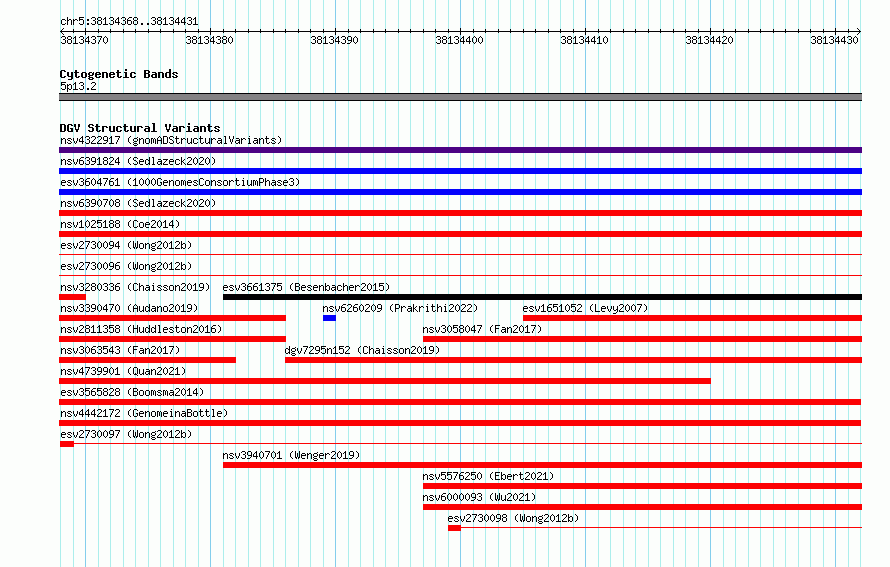This screenshot has height=567, width=890.
Task: Click the Cytogenetic Bands track title
Action: coord(119,74)
